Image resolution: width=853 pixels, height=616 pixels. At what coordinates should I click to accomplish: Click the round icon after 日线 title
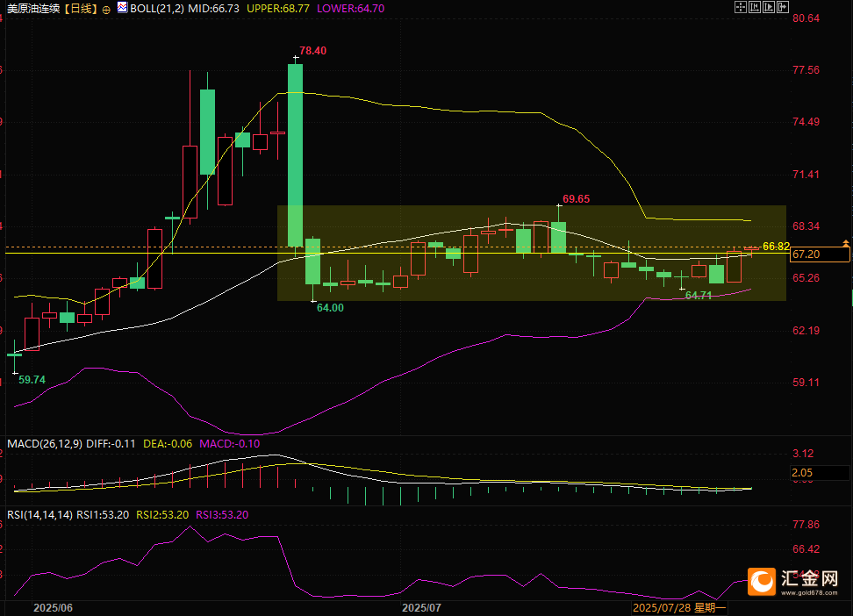(106, 10)
